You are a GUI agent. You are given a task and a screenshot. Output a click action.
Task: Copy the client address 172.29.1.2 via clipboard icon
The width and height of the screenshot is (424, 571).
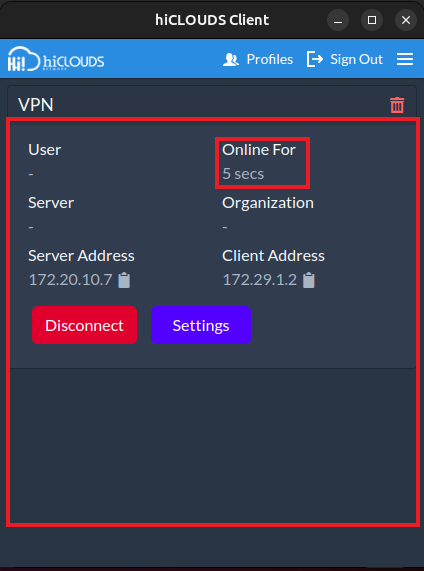[x=309, y=280]
